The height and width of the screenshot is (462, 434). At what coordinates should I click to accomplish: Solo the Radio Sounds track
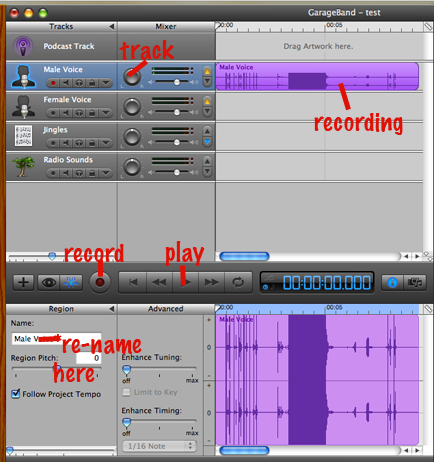pos(79,173)
